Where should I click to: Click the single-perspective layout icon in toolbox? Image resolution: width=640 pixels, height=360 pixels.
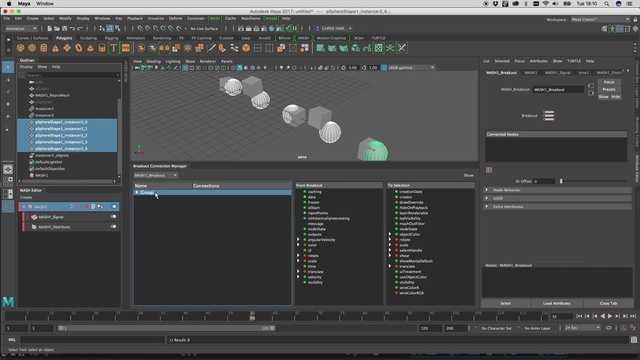click(8, 169)
